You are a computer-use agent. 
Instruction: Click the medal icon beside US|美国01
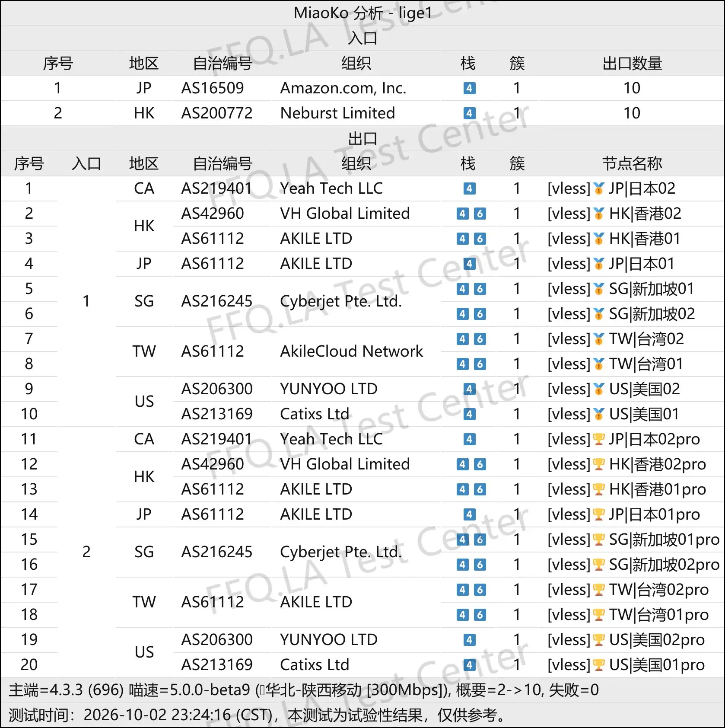coord(599,414)
